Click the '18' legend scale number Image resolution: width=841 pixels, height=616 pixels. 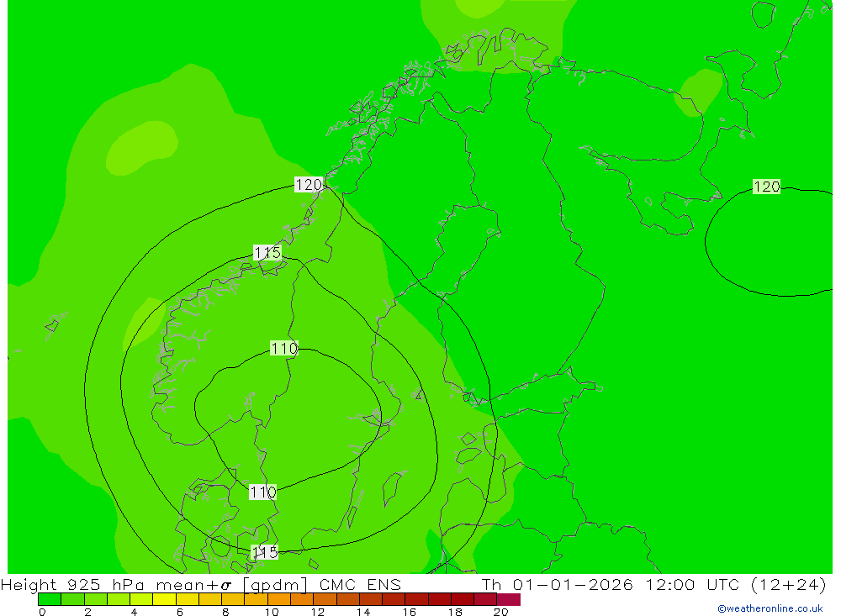[455, 612]
